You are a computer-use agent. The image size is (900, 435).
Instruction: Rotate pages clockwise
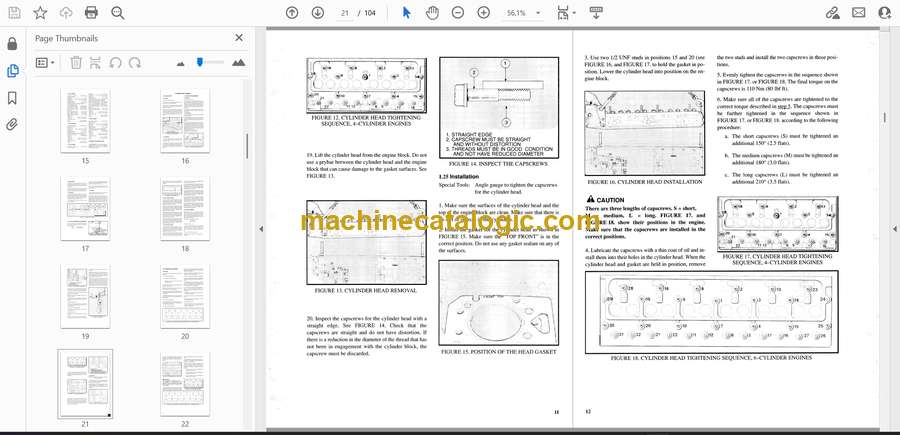pyautogui.click(x=135, y=63)
